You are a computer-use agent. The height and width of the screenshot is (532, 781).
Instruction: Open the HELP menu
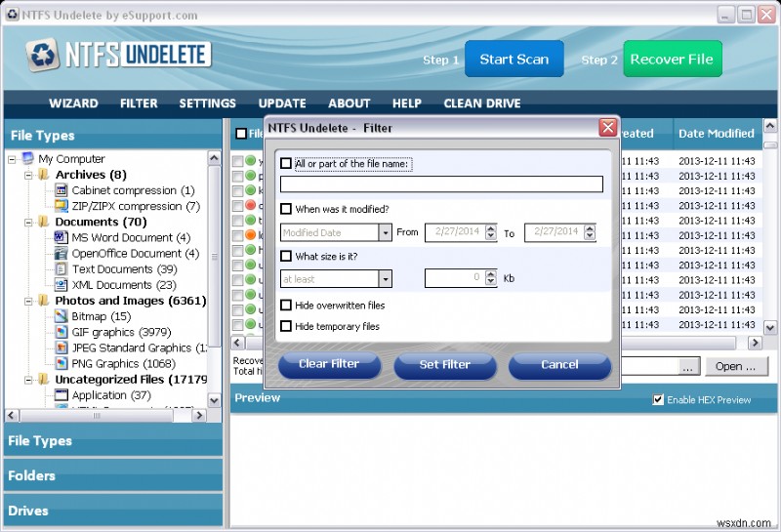pyautogui.click(x=406, y=103)
